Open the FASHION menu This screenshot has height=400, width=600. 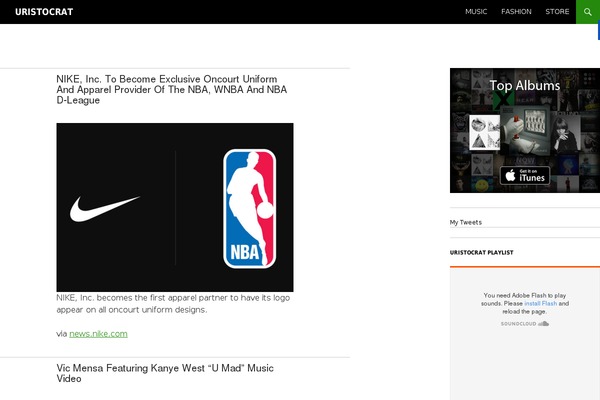[516, 12]
